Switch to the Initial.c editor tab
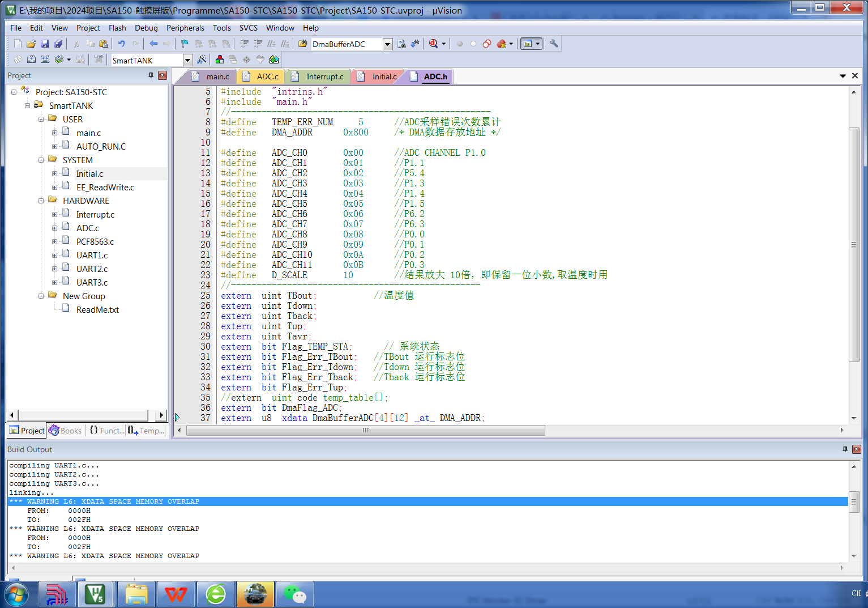This screenshot has height=608, width=868. (378, 76)
